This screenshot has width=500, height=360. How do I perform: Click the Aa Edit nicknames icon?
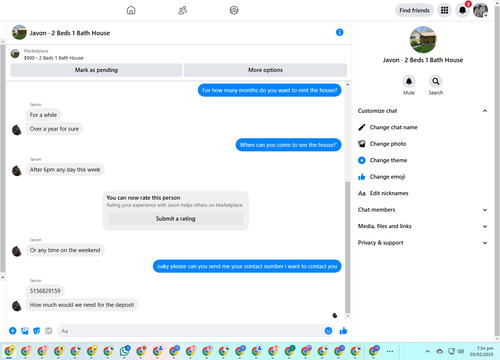point(362,193)
